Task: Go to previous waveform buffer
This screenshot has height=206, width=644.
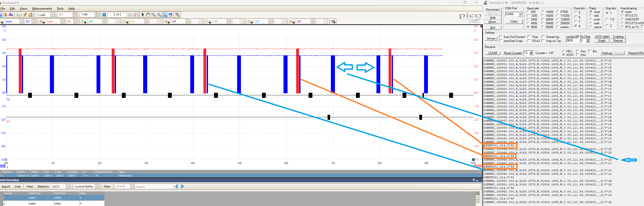Action: 104,15
